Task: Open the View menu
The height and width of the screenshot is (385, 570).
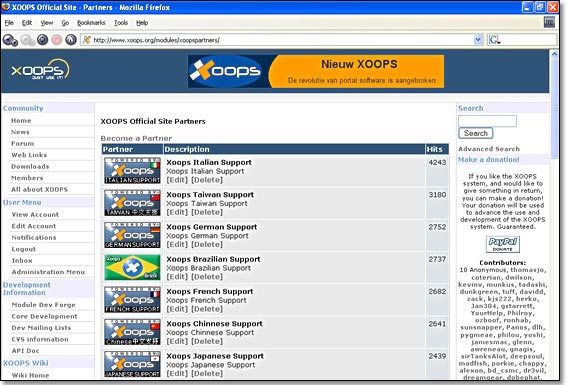Action: pyautogui.click(x=47, y=23)
